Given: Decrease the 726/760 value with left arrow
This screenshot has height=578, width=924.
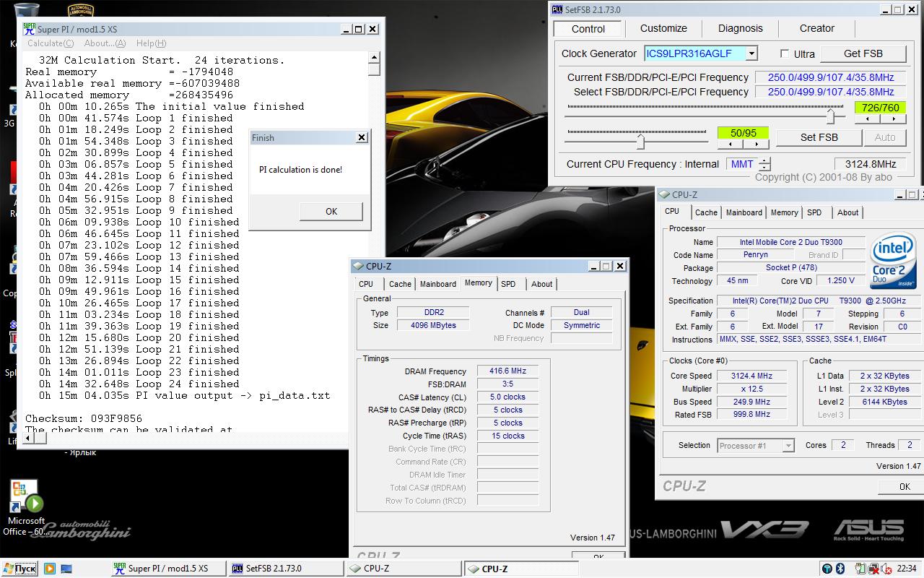Looking at the screenshot, I should coord(867,119).
